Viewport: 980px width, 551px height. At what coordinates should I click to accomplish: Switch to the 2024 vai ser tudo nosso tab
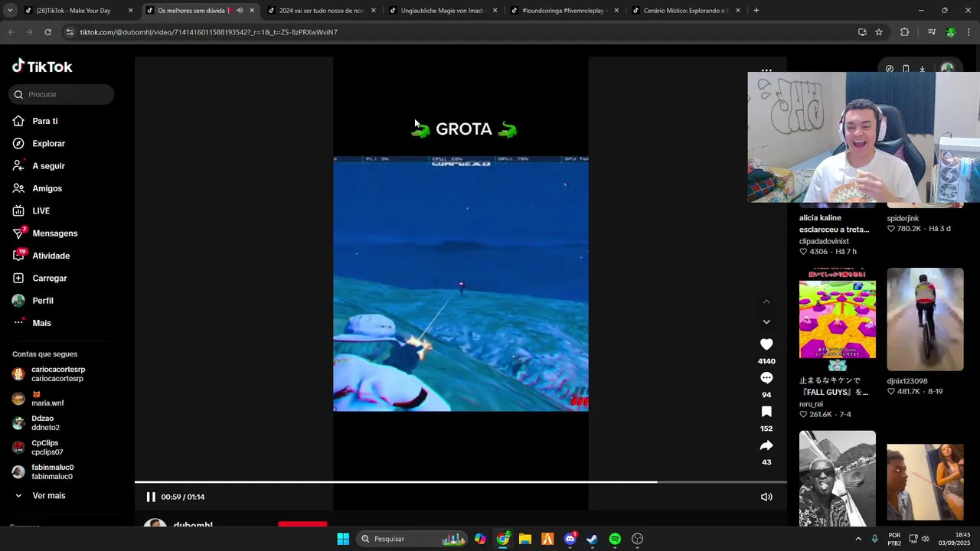[x=322, y=11]
